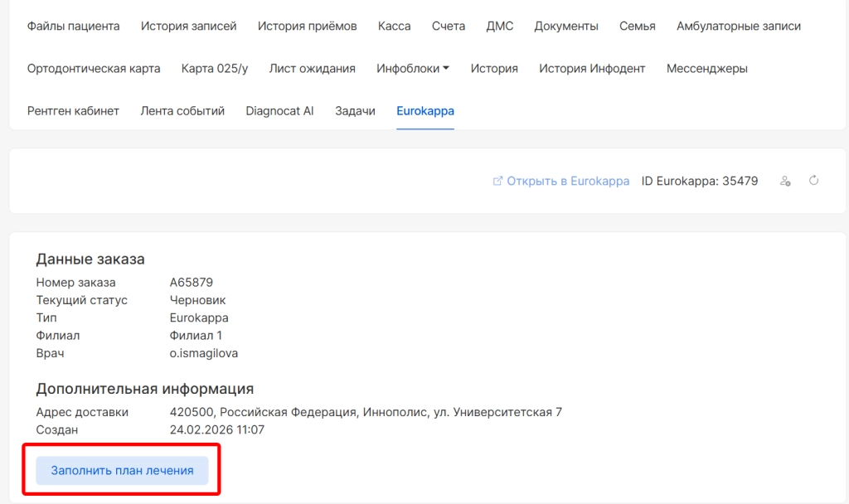Select the Рентген кабинет tab
This screenshot has width=849, height=504.
tap(73, 111)
